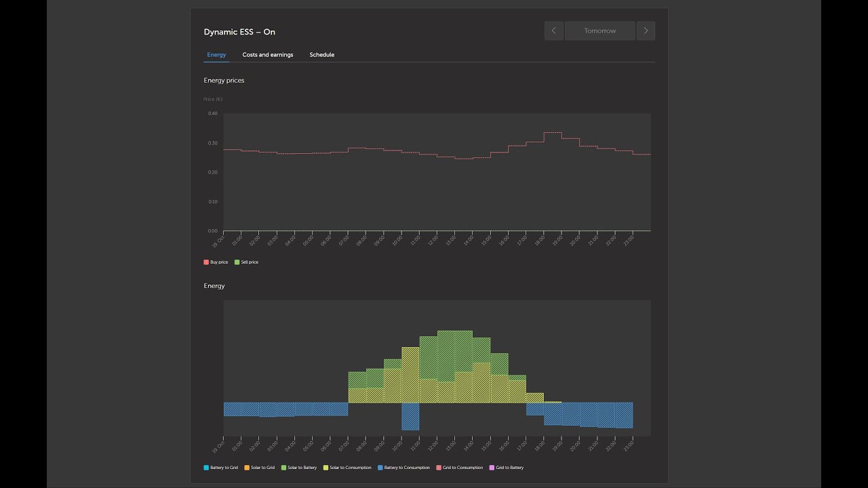This screenshot has width=868, height=488.
Task: Click the Price (€) axis label
Action: pos(213,99)
